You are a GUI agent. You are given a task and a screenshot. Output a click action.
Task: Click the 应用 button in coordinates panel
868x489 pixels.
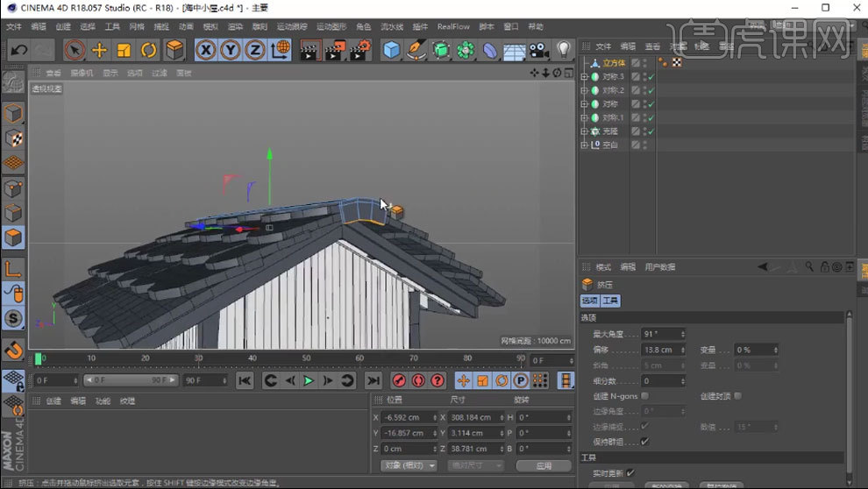544,465
